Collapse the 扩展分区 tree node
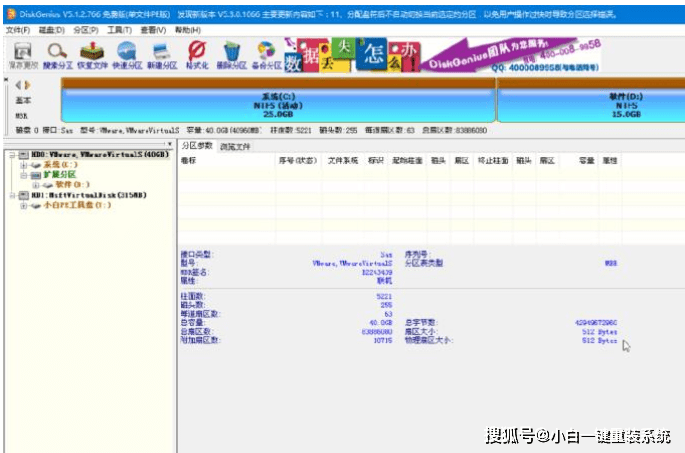This screenshot has height=453, width=685. (x=24, y=175)
